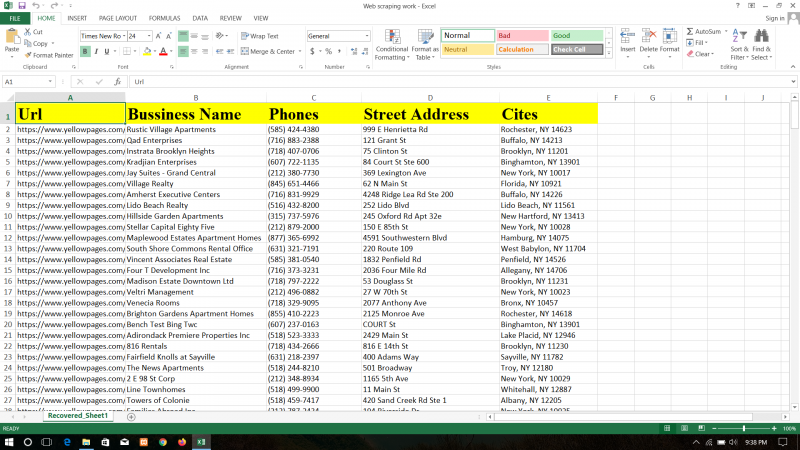Apply the Check Cell style
Viewport: 800px width, 450px height.
click(577, 49)
